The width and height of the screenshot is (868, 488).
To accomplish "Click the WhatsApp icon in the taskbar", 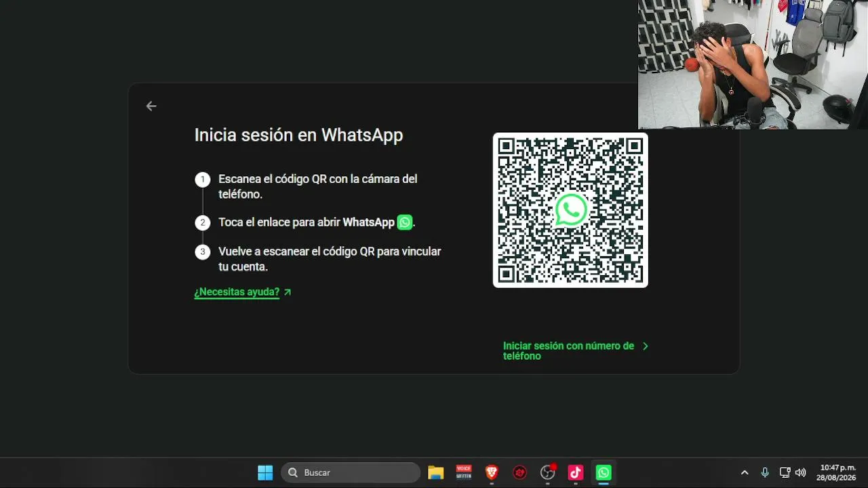I will tap(604, 472).
